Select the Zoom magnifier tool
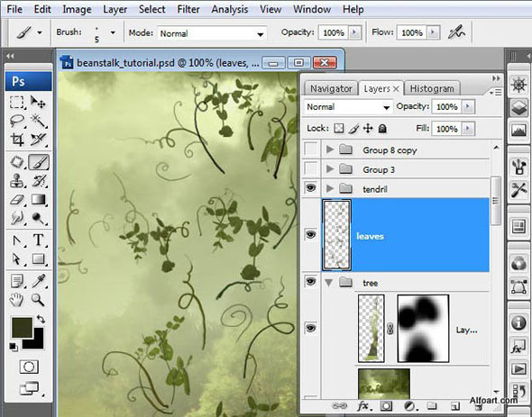 pyautogui.click(x=39, y=300)
